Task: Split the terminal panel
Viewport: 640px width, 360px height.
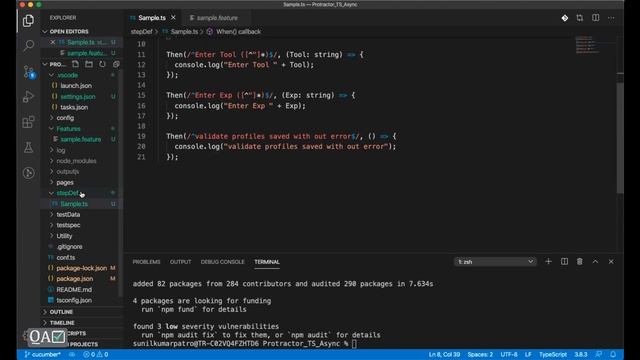Action: point(564,262)
